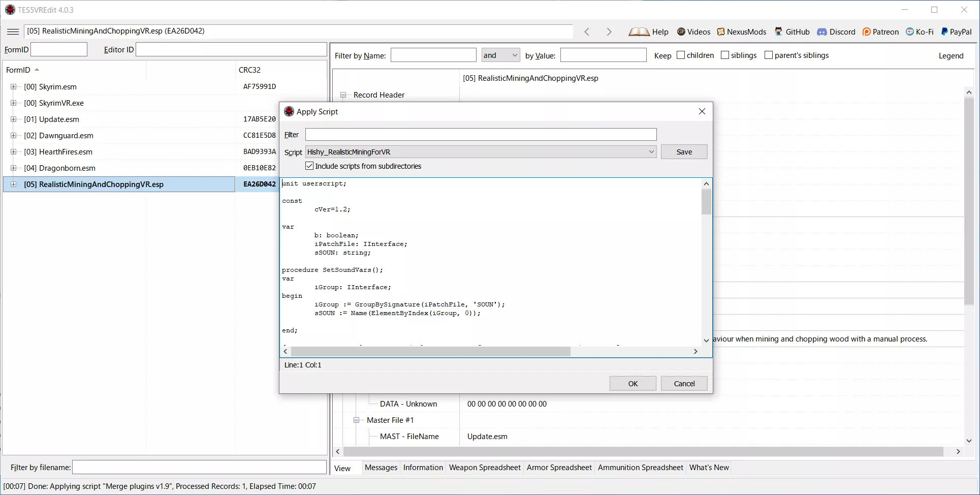Focus the FormID input field

point(59,49)
